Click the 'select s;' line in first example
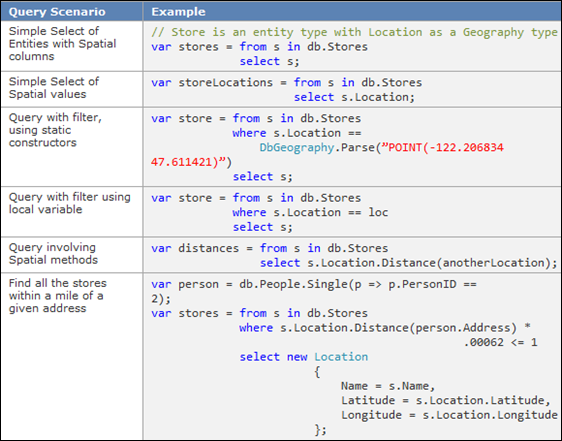The height and width of the screenshot is (441, 562). point(269,61)
